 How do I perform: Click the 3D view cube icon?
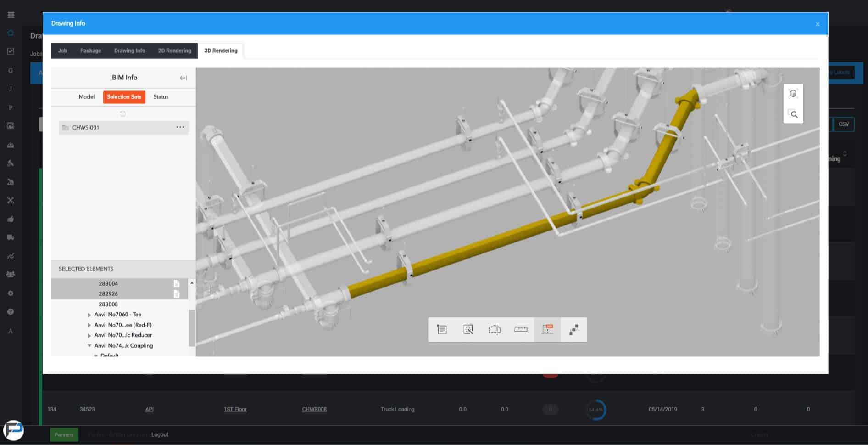(793, 94)
